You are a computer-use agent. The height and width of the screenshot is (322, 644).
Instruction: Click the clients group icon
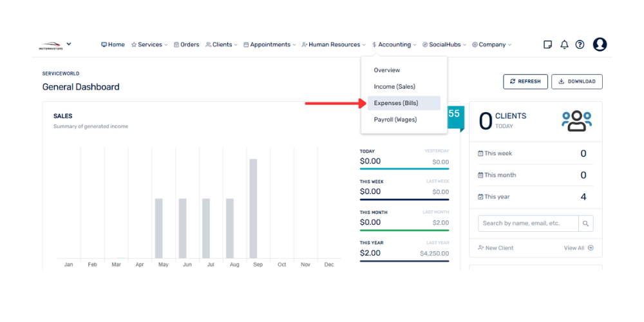point(576,120)
